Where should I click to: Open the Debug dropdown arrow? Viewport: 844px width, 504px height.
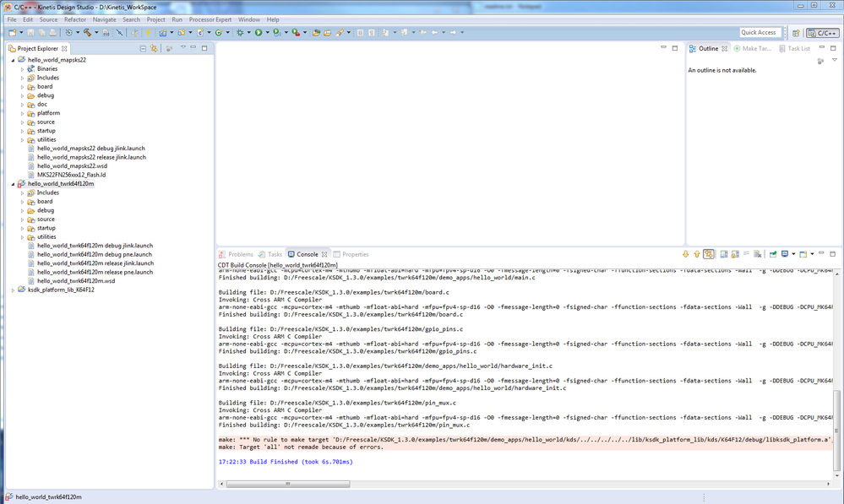click(x=249, y=32)
